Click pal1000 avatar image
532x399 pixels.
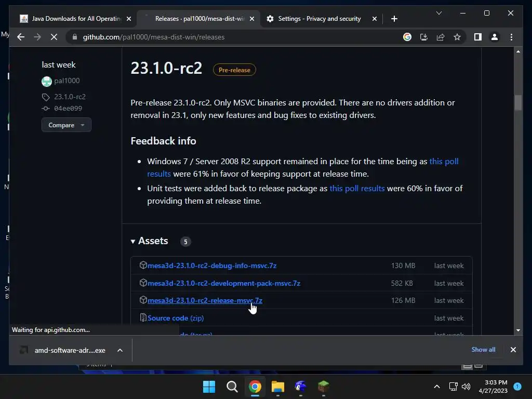point(46,82)
